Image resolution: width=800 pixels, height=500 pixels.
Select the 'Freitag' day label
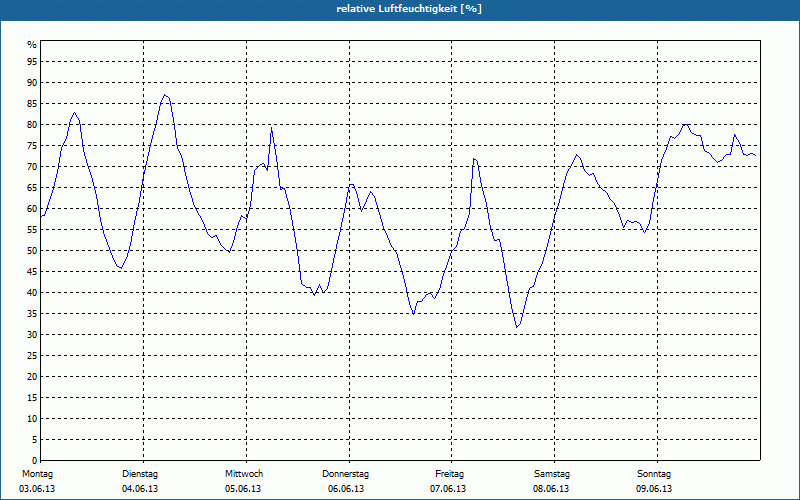449,474
